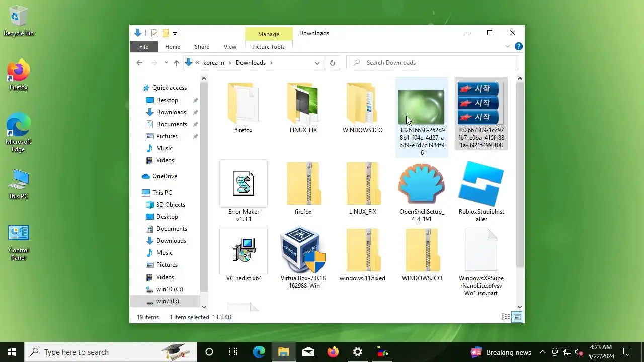This screenshot has height=362, width=644.
Task: Open the Windows Start menu
Action: coord(12,352)
